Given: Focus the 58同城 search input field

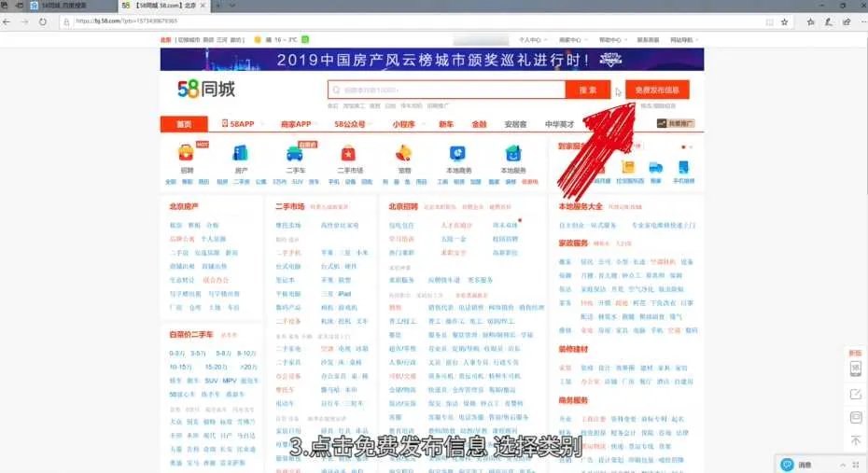Looking at the screenshot, I should pos(446,90).
